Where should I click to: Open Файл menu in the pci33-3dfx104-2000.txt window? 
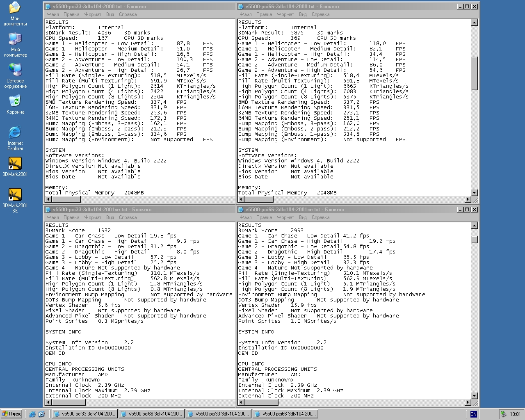pos(53,14)
